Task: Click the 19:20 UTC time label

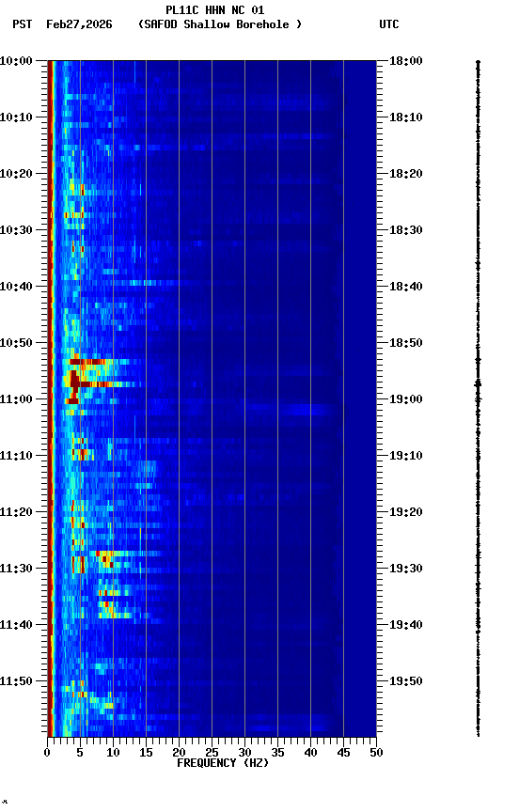Action: 406,513
